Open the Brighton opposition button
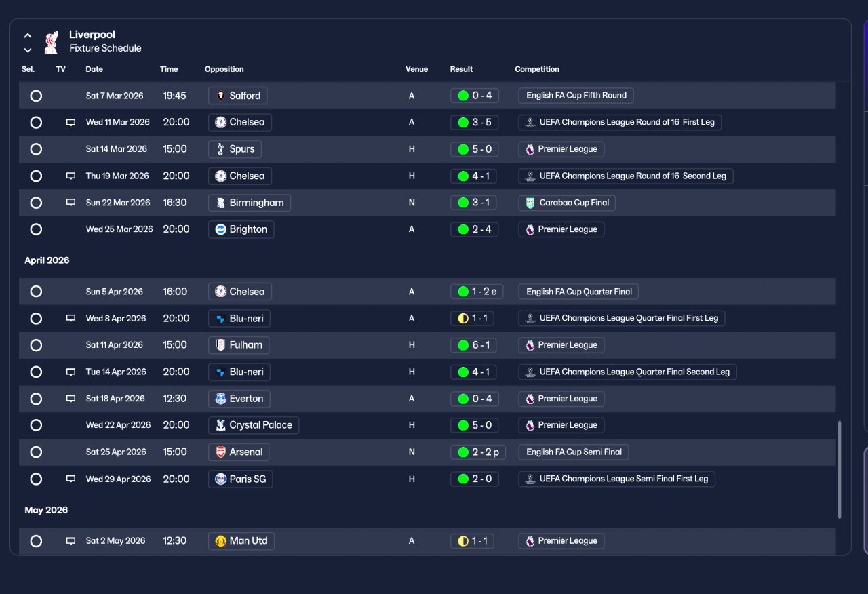Viewport: 868px width, 594px height. coord(241,229)
